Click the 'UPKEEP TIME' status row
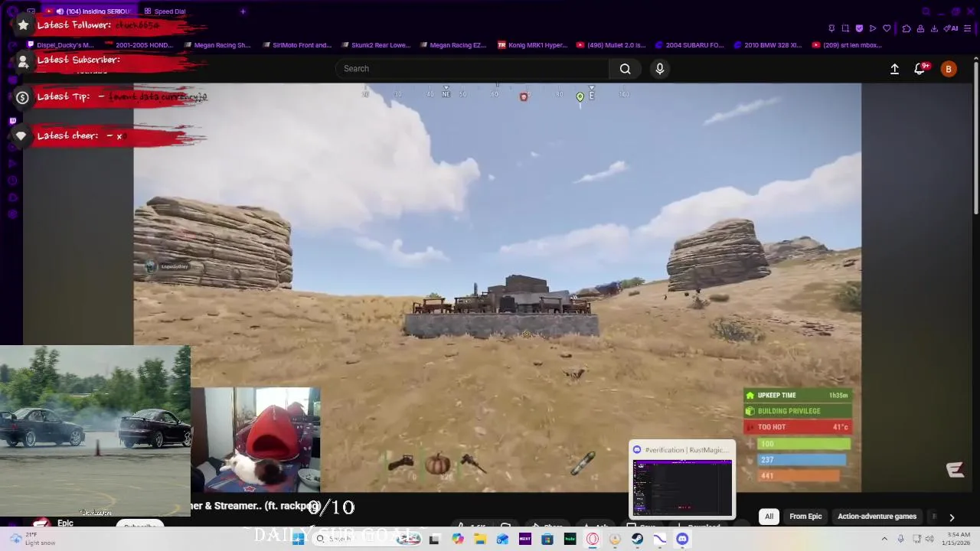980x551 pixels. tap(798, 396)
